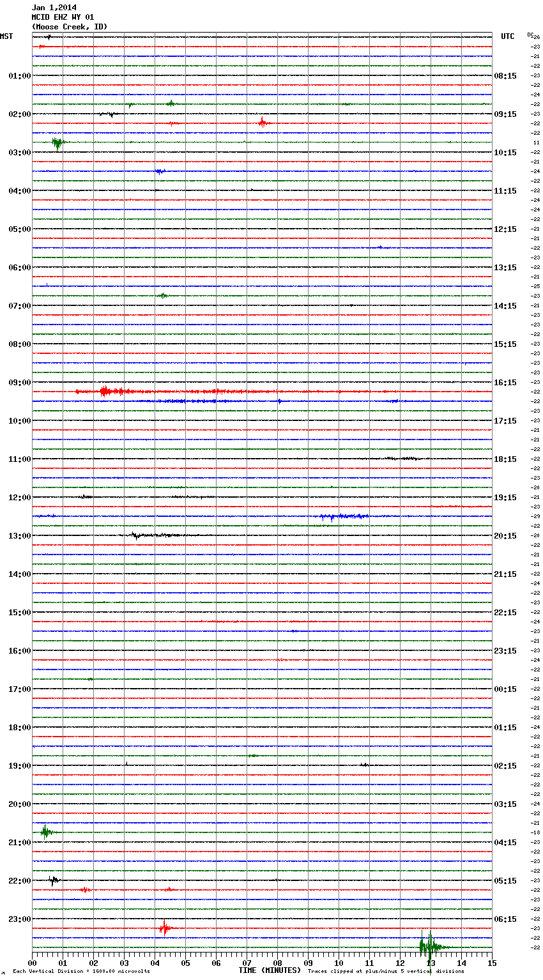
Task: Click the 20:00 MST row label
Action: coord(20,804)
